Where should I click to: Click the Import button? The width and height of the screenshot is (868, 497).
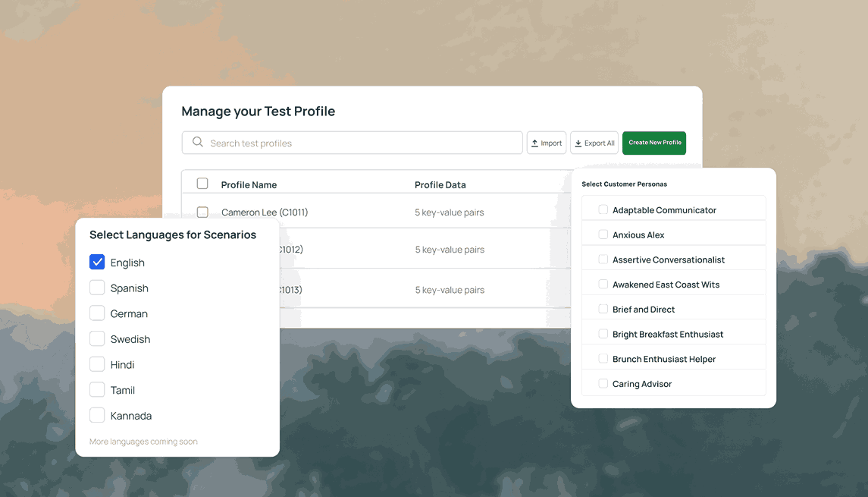tap(547, 143)
